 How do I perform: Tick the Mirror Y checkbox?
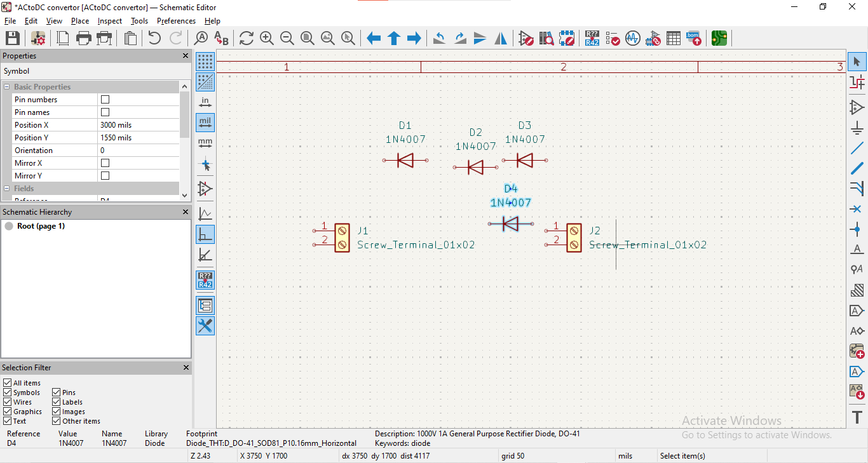click(x=105, y=176)
